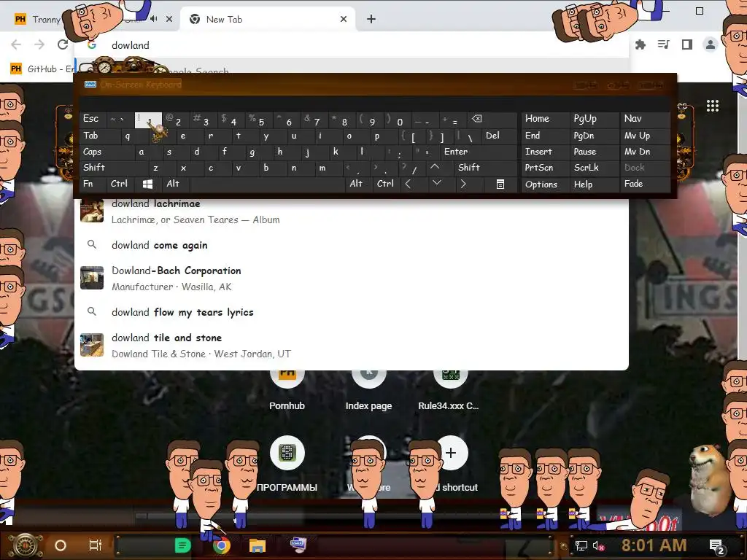Screen dimensions: 747x560
Task: Click Mv Dn on On-Screen Keyboard
Action: tap(645, 152)
